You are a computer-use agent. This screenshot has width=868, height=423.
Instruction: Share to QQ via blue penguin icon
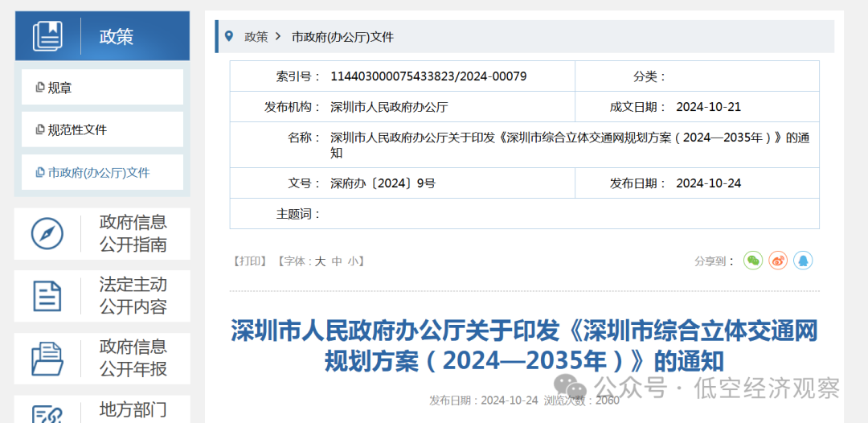[x=803, y=261]
